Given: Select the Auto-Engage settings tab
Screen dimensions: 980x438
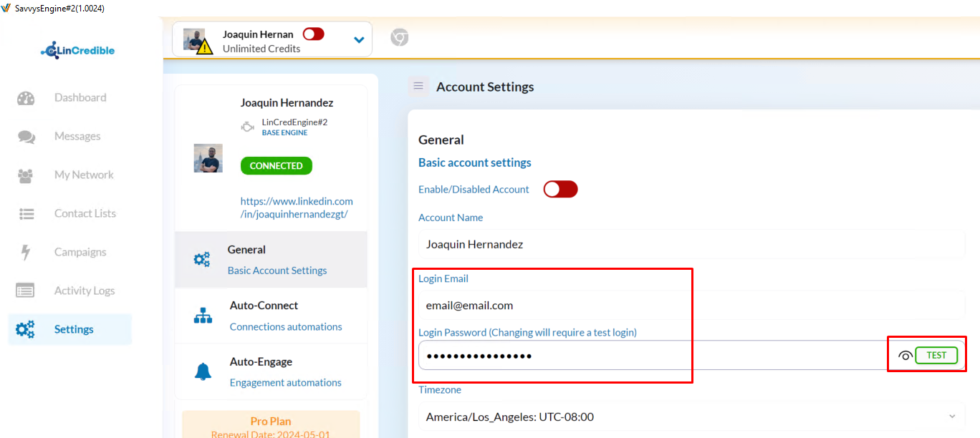Looking at the screenshot, I should coord(271,371).
